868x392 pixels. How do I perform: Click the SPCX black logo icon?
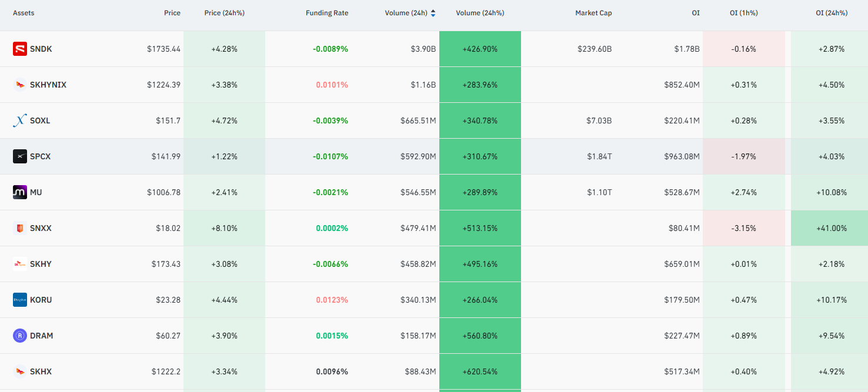[x=20, y=156]
